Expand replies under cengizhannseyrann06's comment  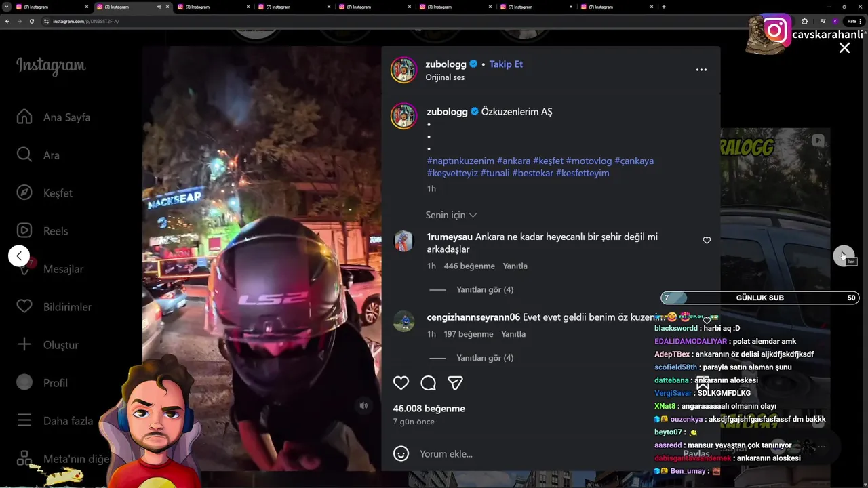click(484, 358)
